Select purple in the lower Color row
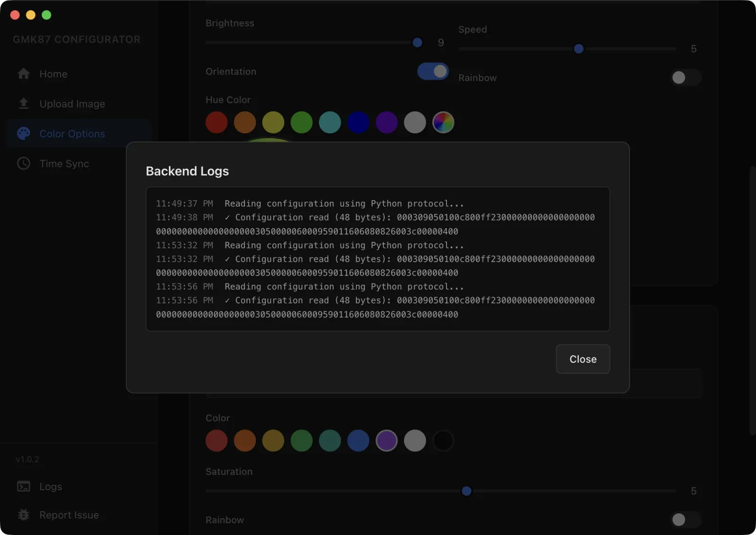This screenshot has width=756, height=535. 387,441
